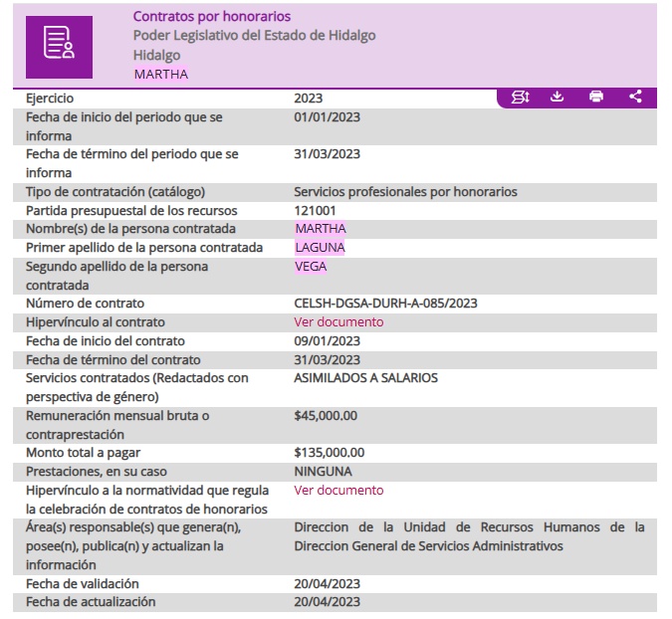This screenshot has height=619, width=672.
Task: Click the highlighted surname LAGUNA
Action: click(320, 248)
